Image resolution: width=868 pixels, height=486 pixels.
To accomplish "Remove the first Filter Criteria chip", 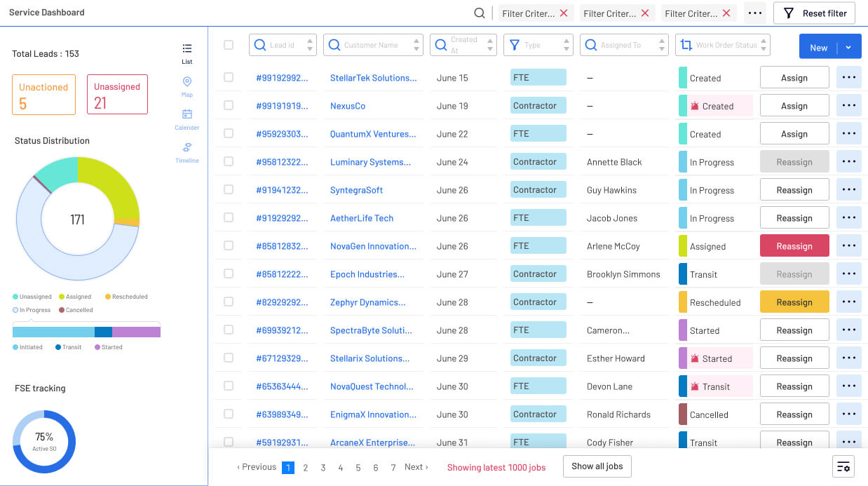I will tap(564, 13).
